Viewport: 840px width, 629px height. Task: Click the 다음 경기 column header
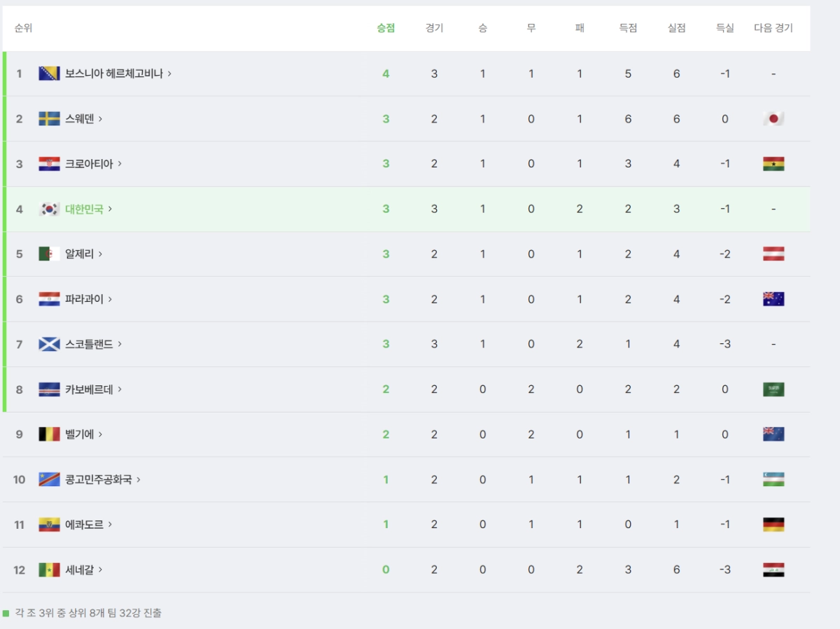(773, 28)
